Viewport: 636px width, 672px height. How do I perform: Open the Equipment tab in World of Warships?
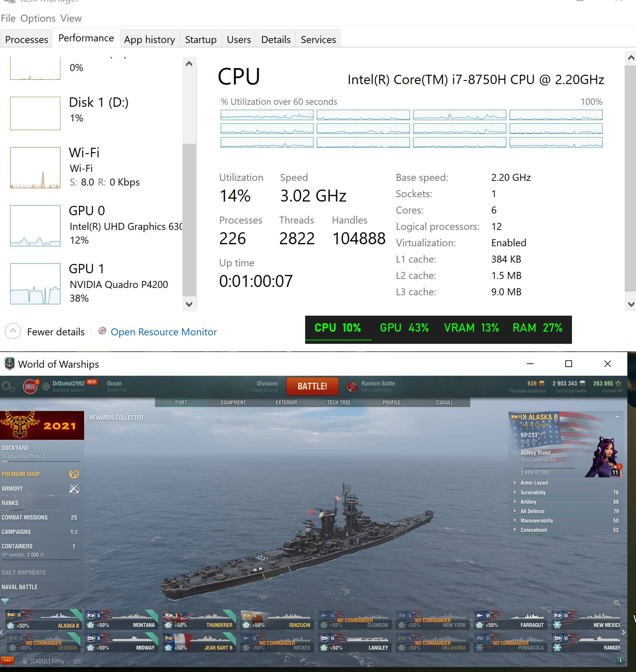(233, 402)
